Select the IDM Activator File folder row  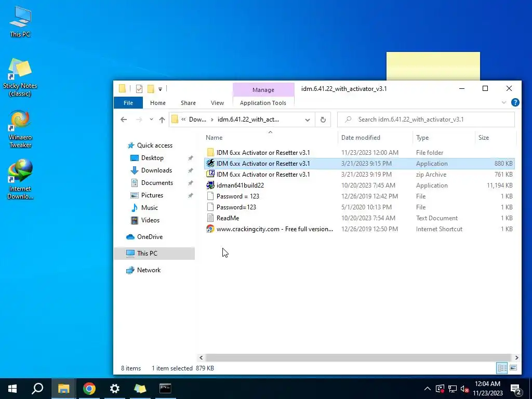tap(360, 153)
